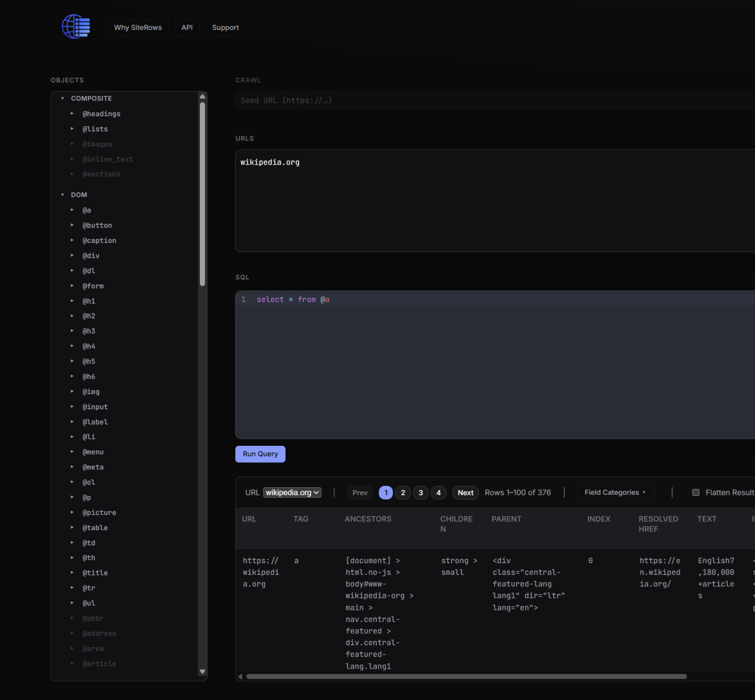Select the @input tree item
Screen dimensions: 755x700
(95, 407)
